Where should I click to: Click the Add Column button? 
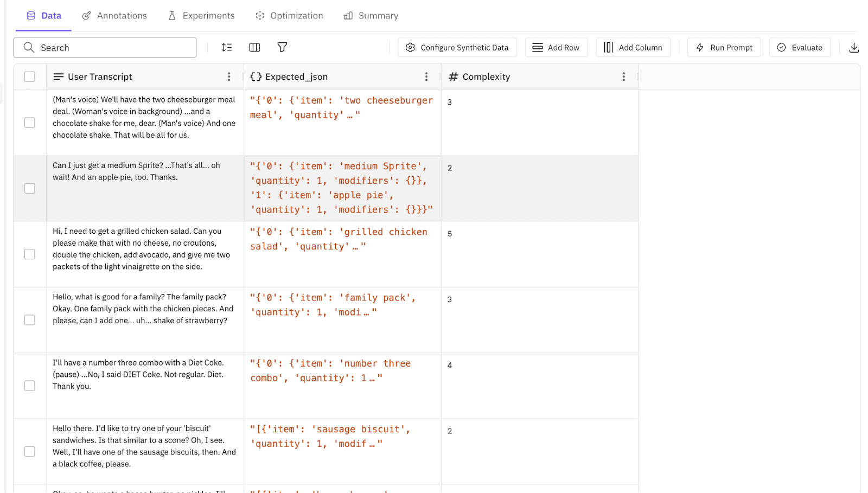[633, 48]
